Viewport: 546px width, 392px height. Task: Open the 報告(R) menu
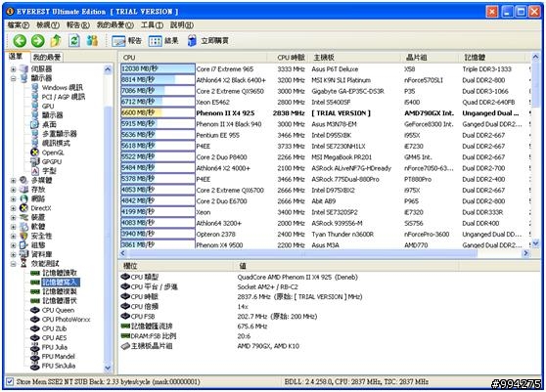click(x=78, y=25)
